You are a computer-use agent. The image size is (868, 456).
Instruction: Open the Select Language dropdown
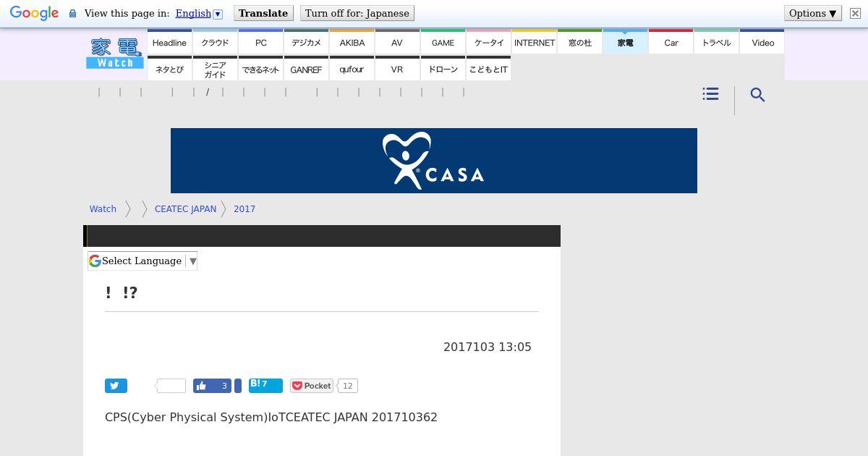[x=142, y=261]
